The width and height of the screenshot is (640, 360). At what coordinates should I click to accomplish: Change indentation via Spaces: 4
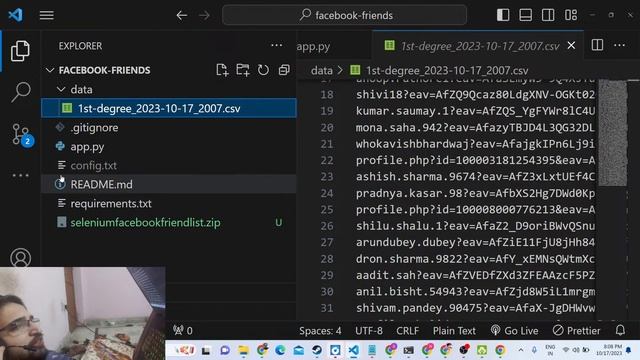(x=320, y=331)
